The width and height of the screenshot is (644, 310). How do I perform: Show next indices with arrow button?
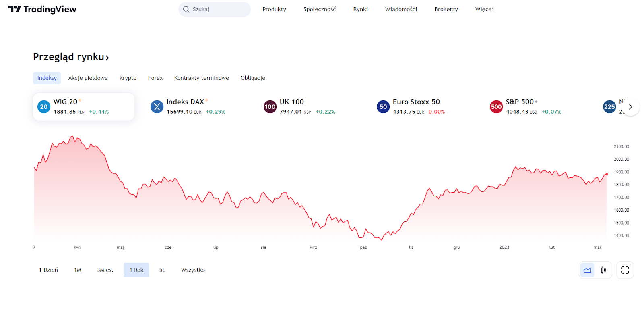click(631, 107)
